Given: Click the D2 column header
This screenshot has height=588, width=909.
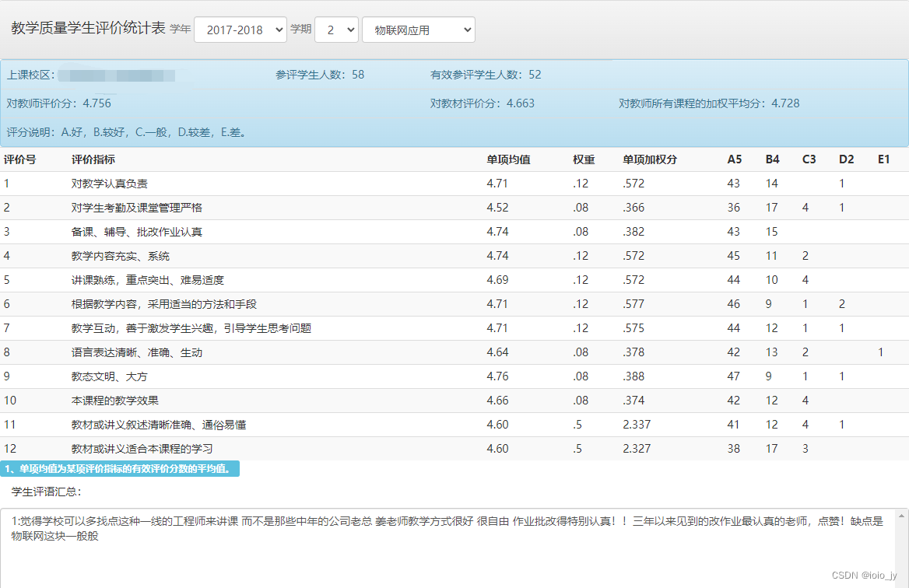Looking at the screenshot, I should coord(847,159).
